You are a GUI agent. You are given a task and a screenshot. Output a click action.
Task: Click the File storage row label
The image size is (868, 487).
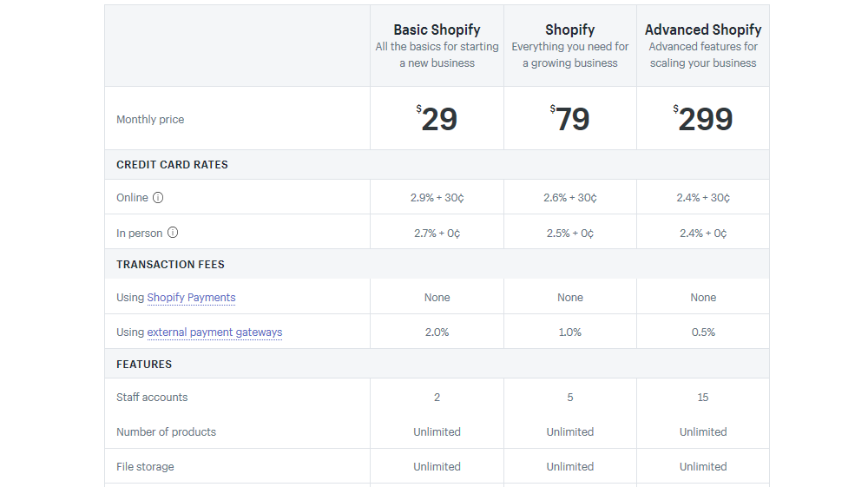click(x=145, y=466)
